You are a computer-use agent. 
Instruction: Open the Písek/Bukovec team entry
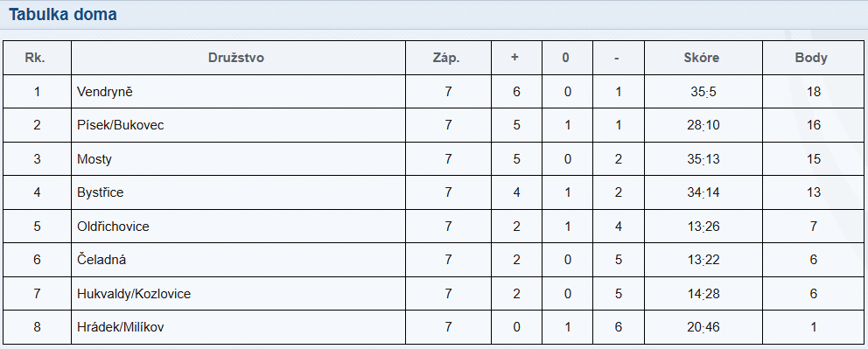point(121,125)
